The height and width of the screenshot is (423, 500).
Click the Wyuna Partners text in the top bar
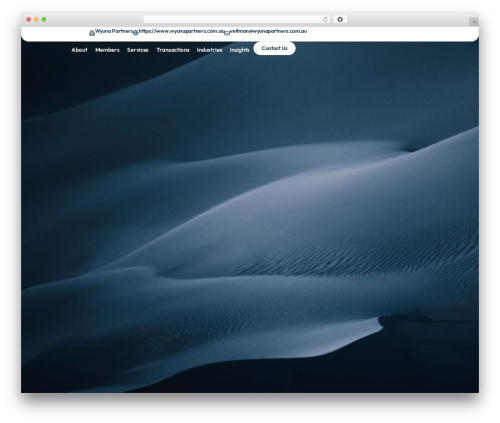click(114, 31)
